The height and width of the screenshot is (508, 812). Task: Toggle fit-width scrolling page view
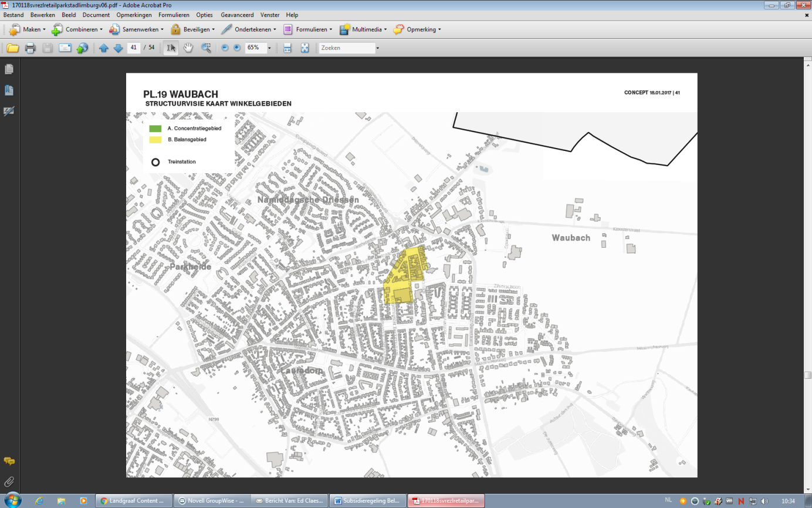pos(287,48)
